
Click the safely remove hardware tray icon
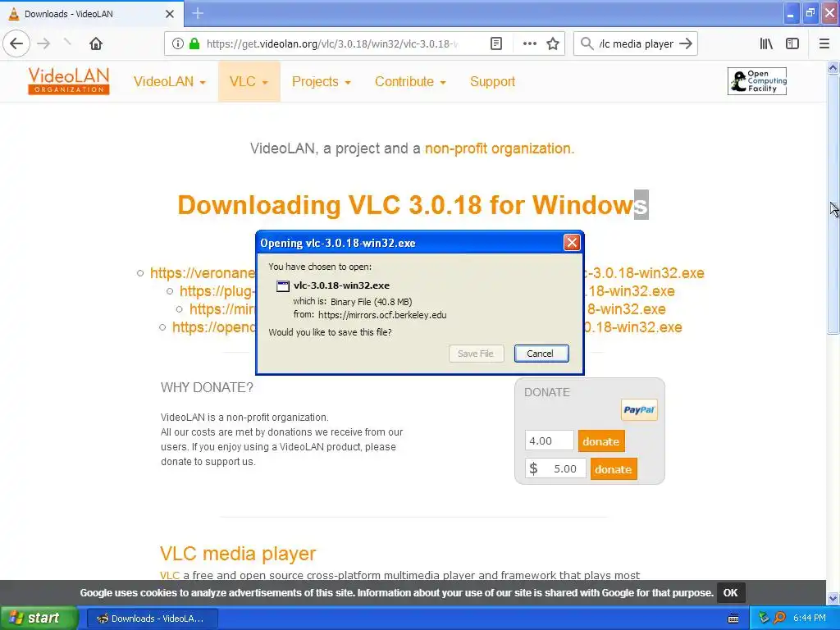pyautogui.click(x=764, y=619)
